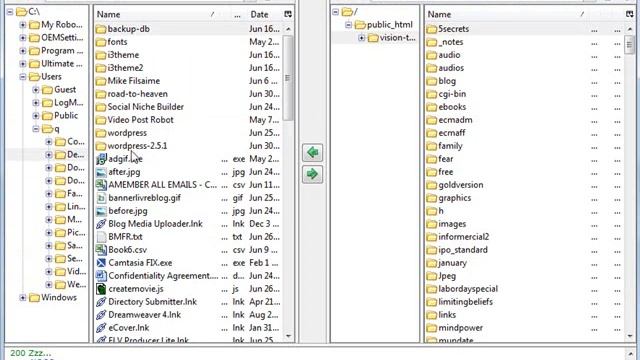Expand the Windows folder node
Viewport: 640px width, 360px height.
coord(23,298)
